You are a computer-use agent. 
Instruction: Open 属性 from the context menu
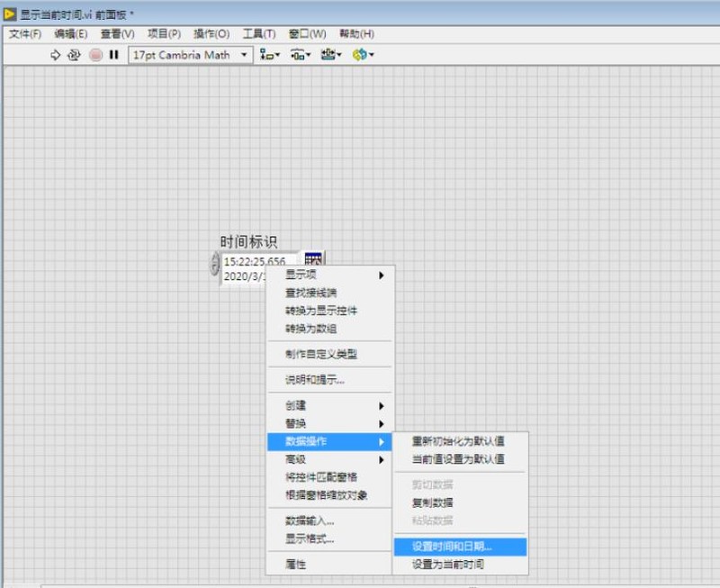point(329,565)
